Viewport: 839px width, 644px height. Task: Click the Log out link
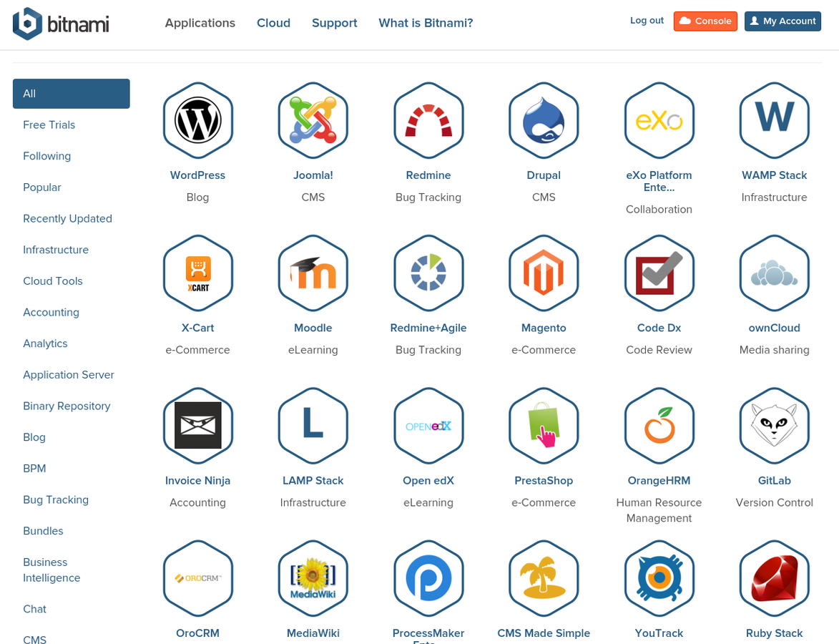[647, 20]
